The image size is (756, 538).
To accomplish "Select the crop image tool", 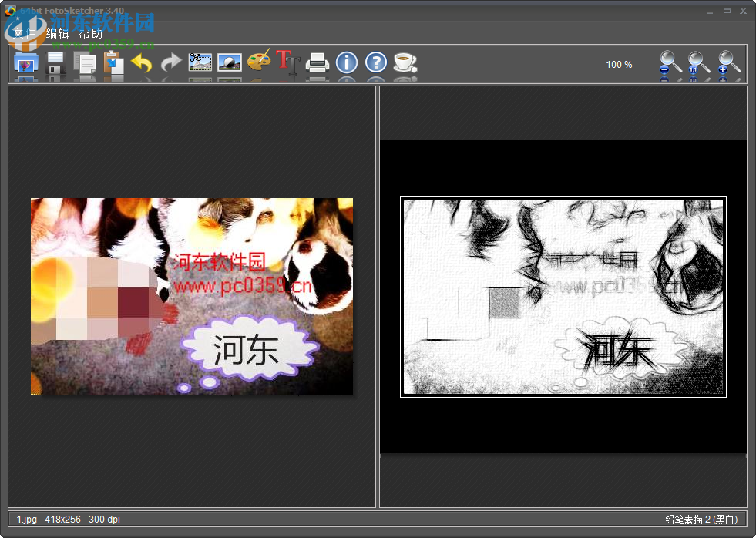I will [200, 65].
